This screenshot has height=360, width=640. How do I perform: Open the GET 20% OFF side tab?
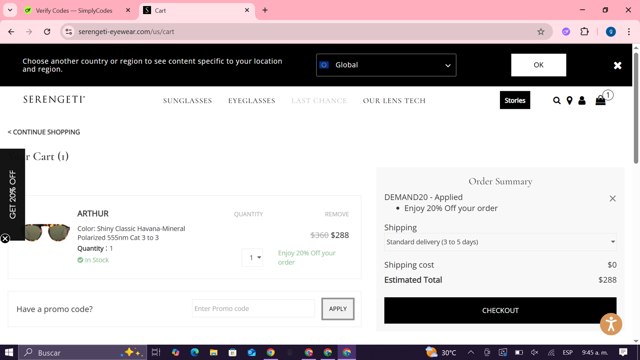tap(12, 194)
